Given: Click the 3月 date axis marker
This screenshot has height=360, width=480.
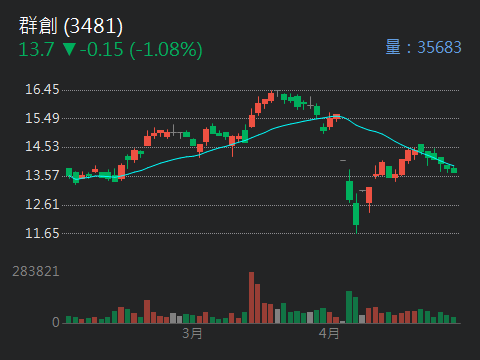Looking at the screenshot, I should tap(192, 333).
